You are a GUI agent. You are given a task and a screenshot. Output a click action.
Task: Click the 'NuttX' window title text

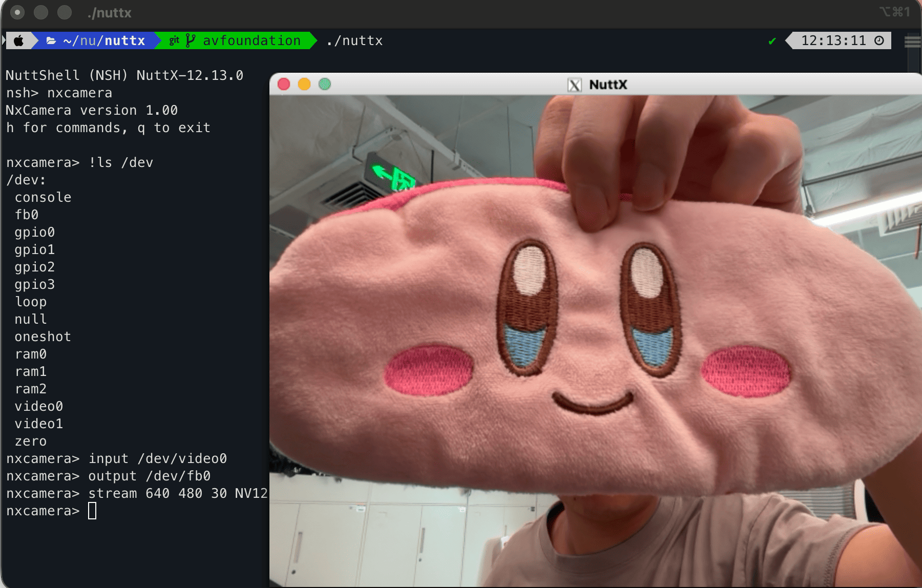pyautogui.click(x=608, y=85)
